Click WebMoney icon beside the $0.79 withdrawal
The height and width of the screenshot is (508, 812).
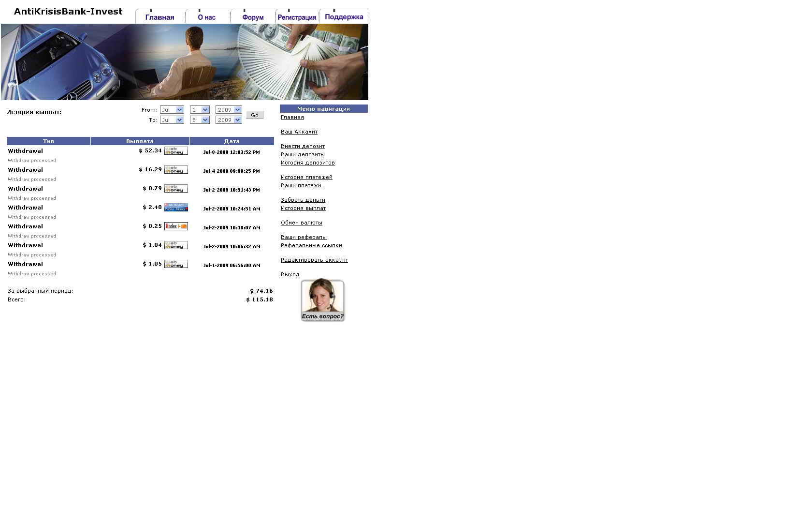click(176, 189)
